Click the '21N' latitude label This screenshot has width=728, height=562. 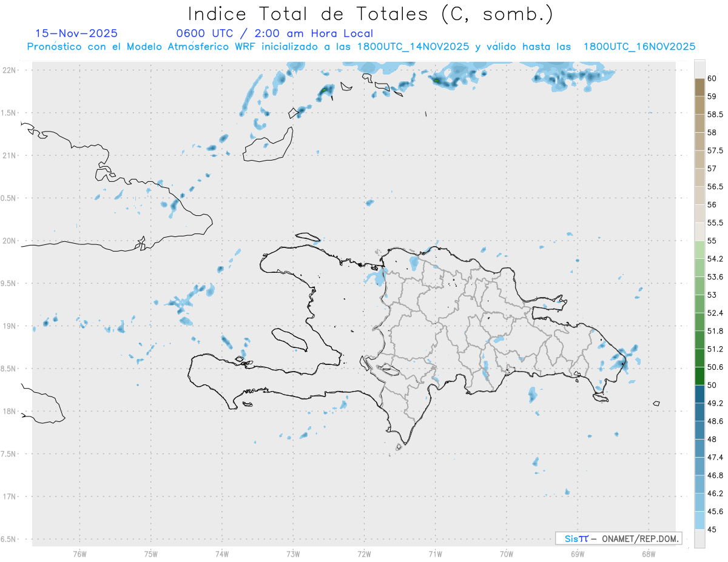(x=9, y=156)
